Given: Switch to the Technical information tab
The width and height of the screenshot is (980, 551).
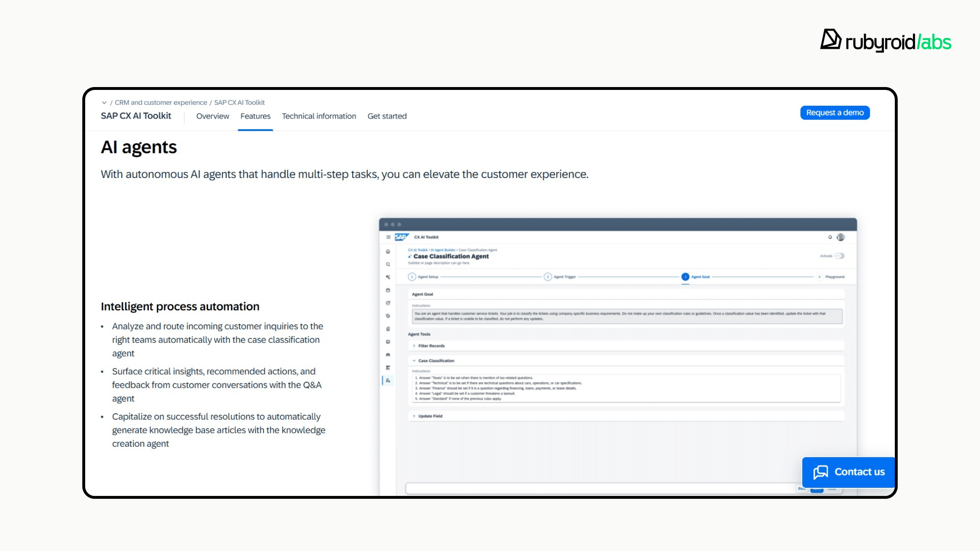Looking at the screenshot, I should pos(319,116).
